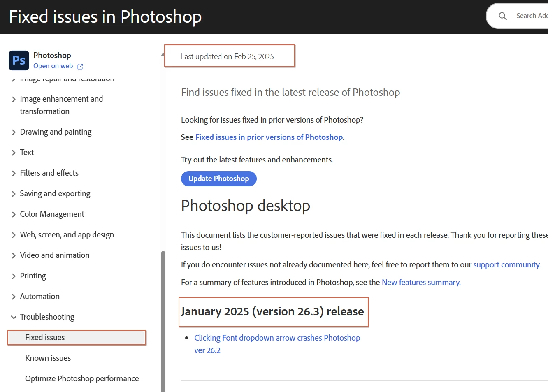Viewport: 548px width, 392px height.
Task: Open Automation topic in sidebar
Action: pyautogui.click(x=39, y=296)
